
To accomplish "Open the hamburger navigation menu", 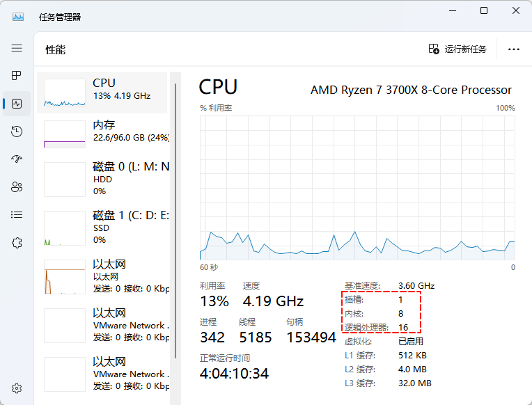I will point(17,48).
